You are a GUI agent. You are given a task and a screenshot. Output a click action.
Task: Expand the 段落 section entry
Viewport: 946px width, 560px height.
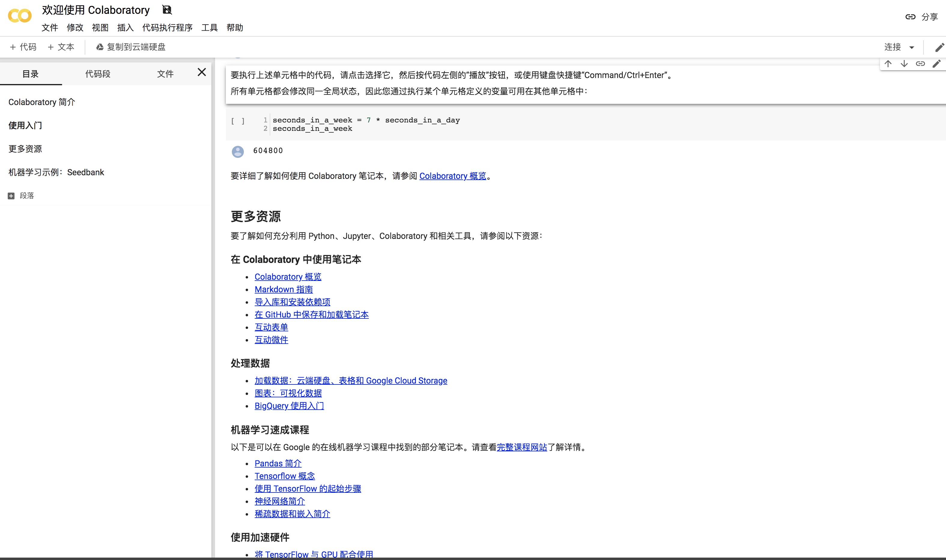pyautogui.click(x=11, y=196)
